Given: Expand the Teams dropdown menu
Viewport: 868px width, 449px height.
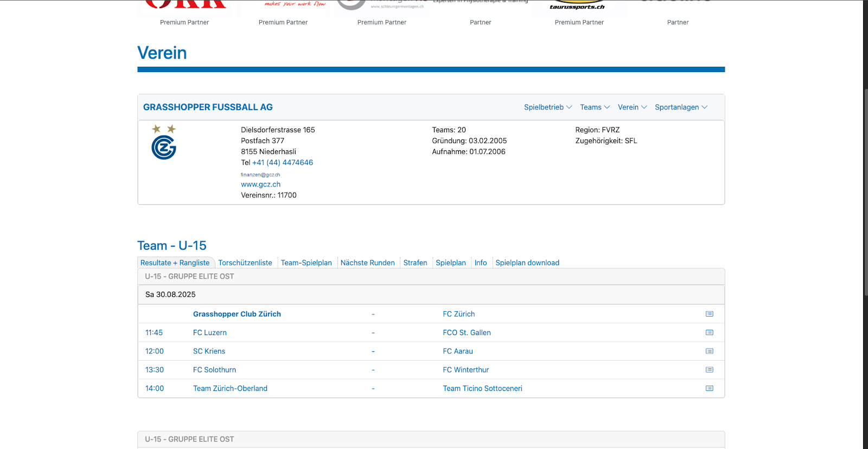Looking at the screenshot, I should click(595, 107).
